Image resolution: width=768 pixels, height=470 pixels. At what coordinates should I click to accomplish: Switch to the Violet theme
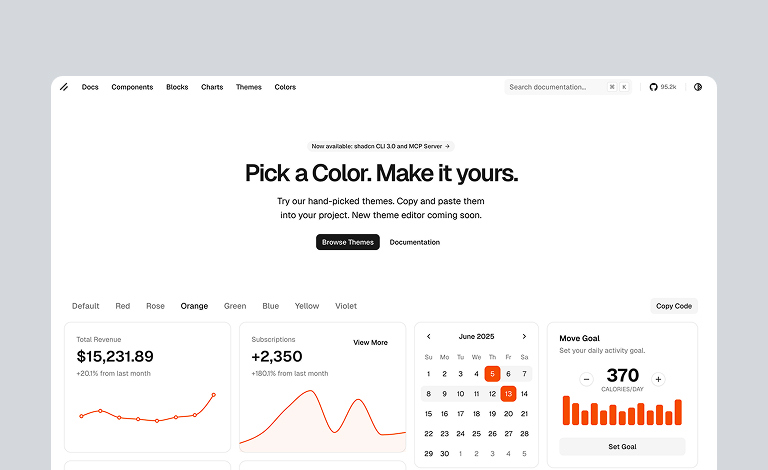click(346, 306)
